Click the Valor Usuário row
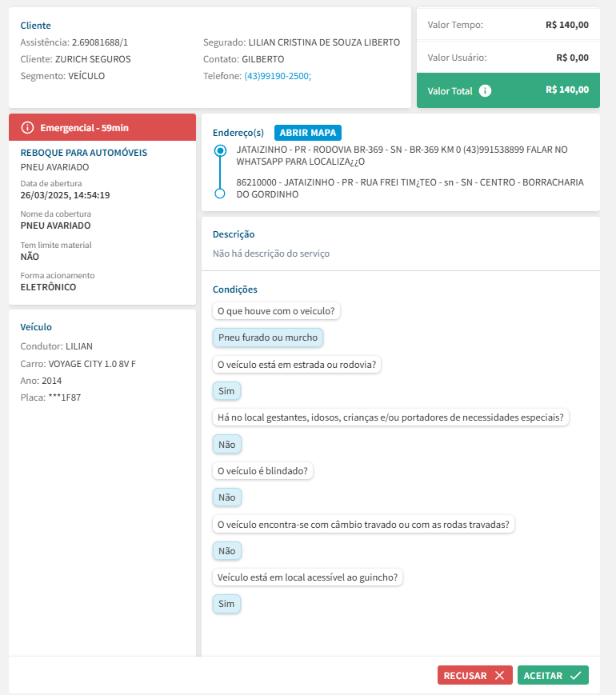The width and height of the screenshot is (616, 695). (x=508, y=58)
